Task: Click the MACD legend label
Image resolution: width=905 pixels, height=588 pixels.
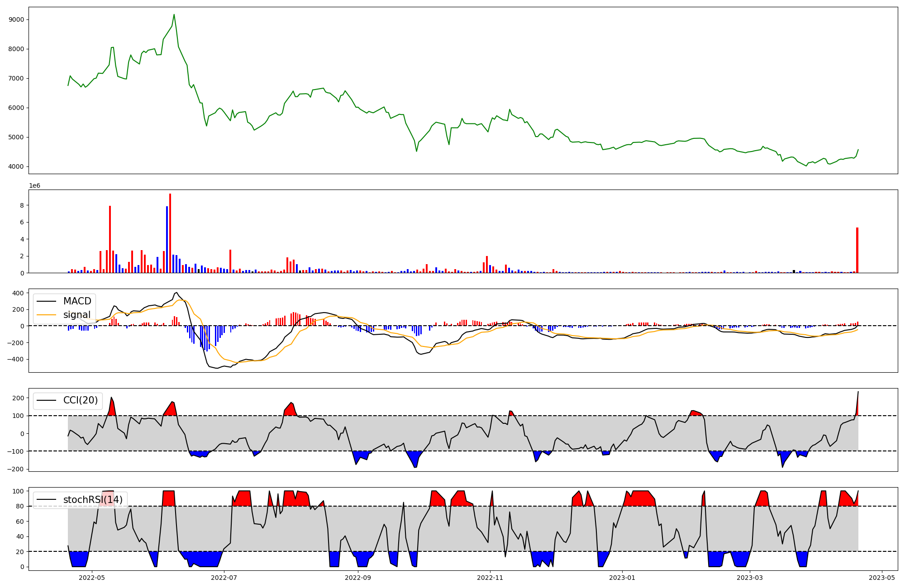Action: tap(77, 301)
